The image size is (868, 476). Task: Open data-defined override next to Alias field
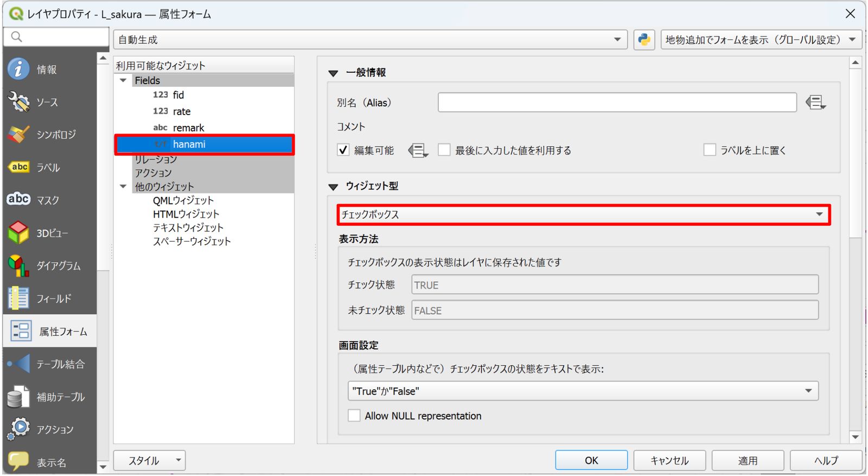pyautogui.click(x=815, y=102)
